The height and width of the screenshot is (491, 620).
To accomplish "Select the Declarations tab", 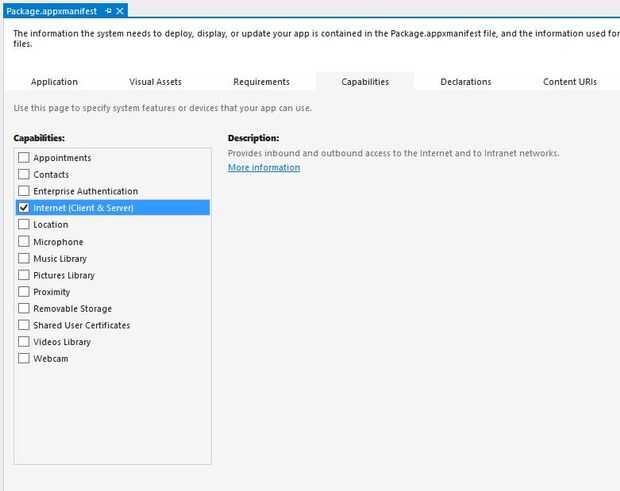I will pyautogui.click(x=465, y=82).
